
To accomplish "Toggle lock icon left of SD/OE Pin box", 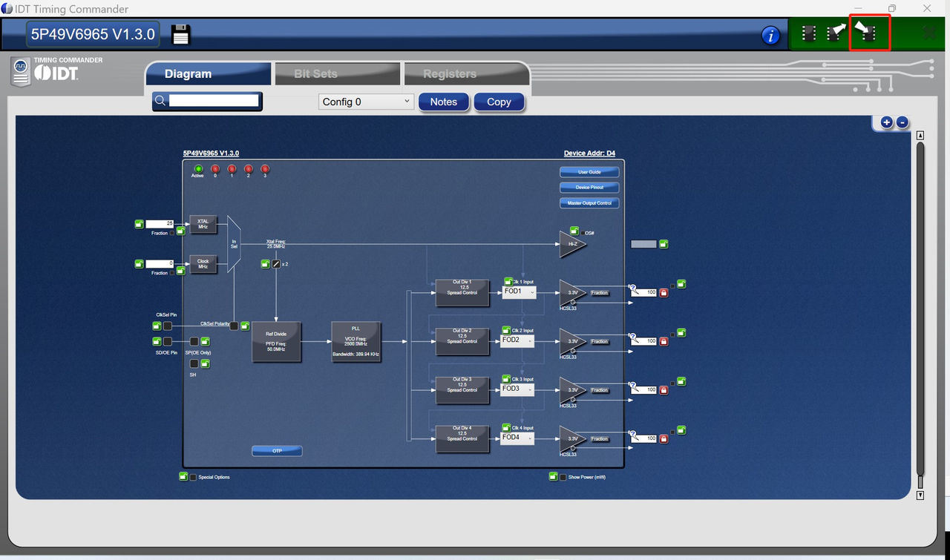I will click(x=157, y=341).
